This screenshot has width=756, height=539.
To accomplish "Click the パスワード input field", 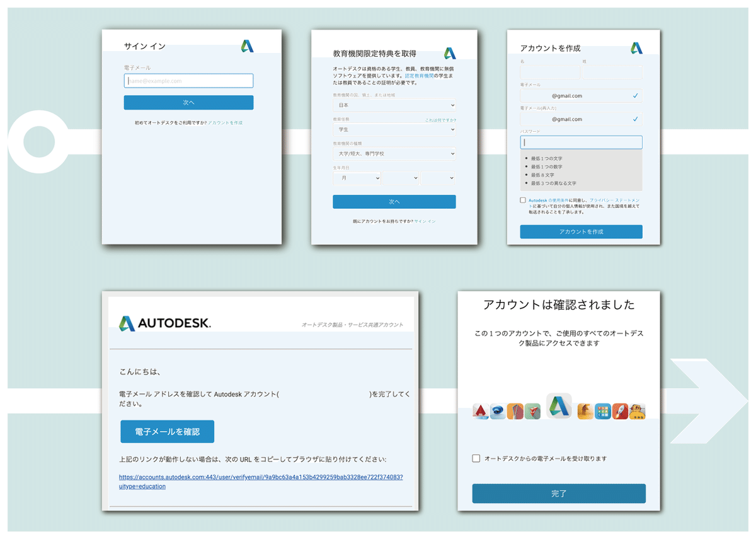I will pyautogui.click(x=581, y=142).
